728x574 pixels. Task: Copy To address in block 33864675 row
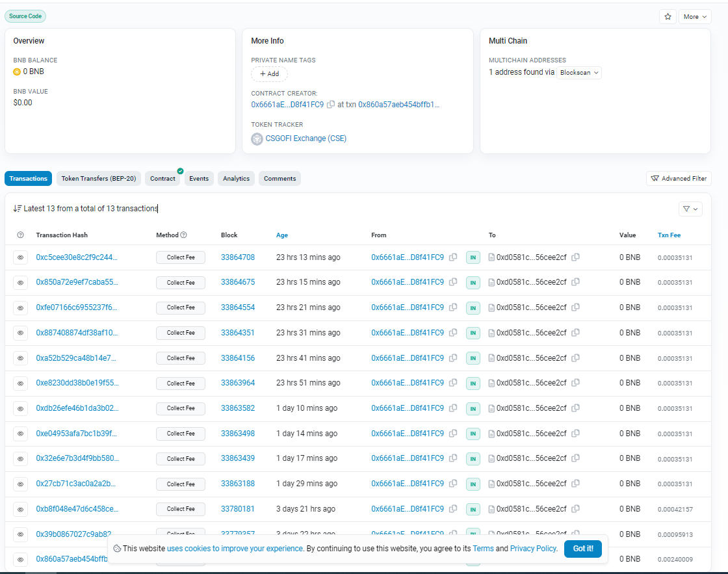click(575, 282)
